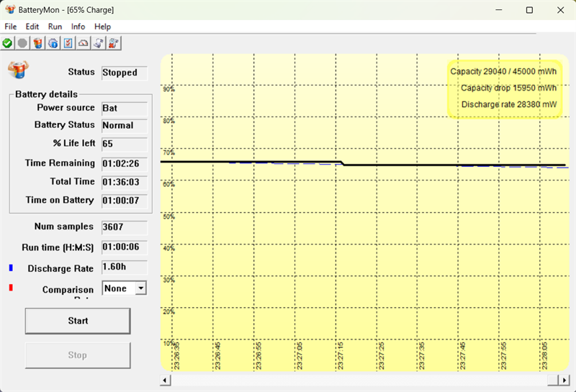Image resolution: width=576 pixels, height=392 pixels.
Task: Click the 30% axis label on graph
Action: coord(169,280)
